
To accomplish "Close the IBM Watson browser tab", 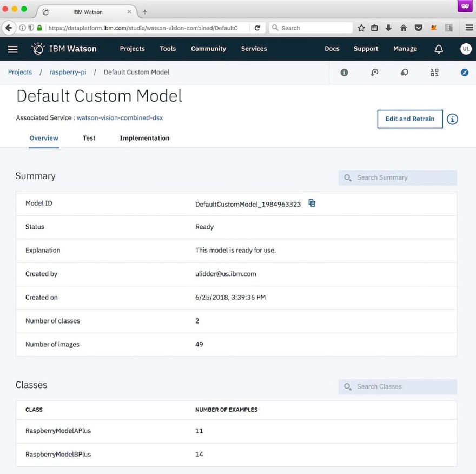I will [129, 12].
